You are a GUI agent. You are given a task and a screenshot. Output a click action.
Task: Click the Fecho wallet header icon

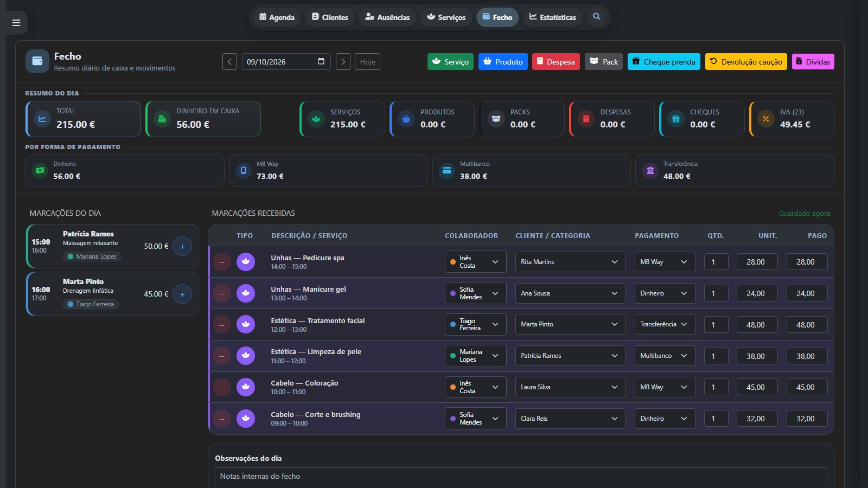coord(37,61)
